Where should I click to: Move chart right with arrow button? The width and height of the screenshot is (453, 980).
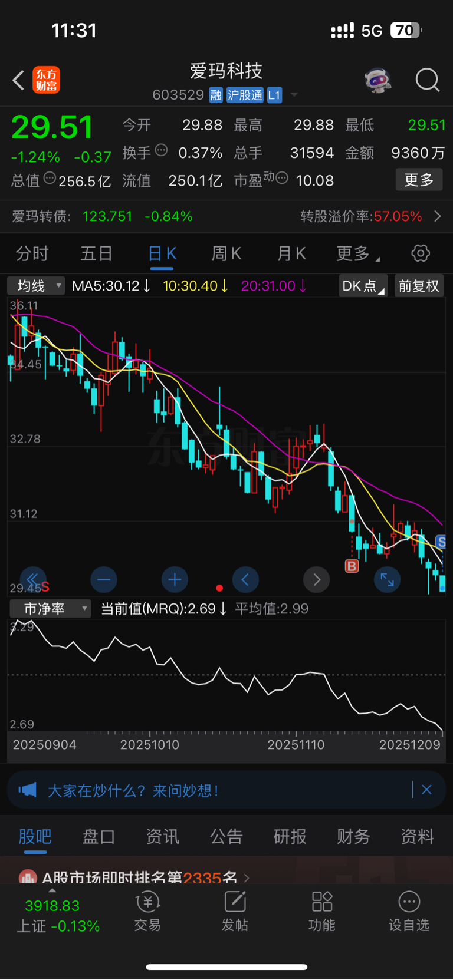(x=316, y=580)
